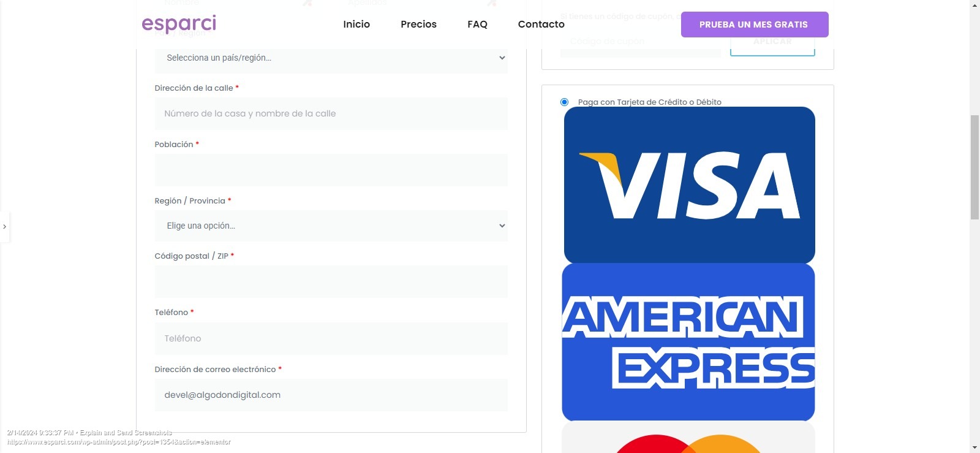Click the American Express card logo
This screenshot has width=980, height=453.
pos(688,342)
